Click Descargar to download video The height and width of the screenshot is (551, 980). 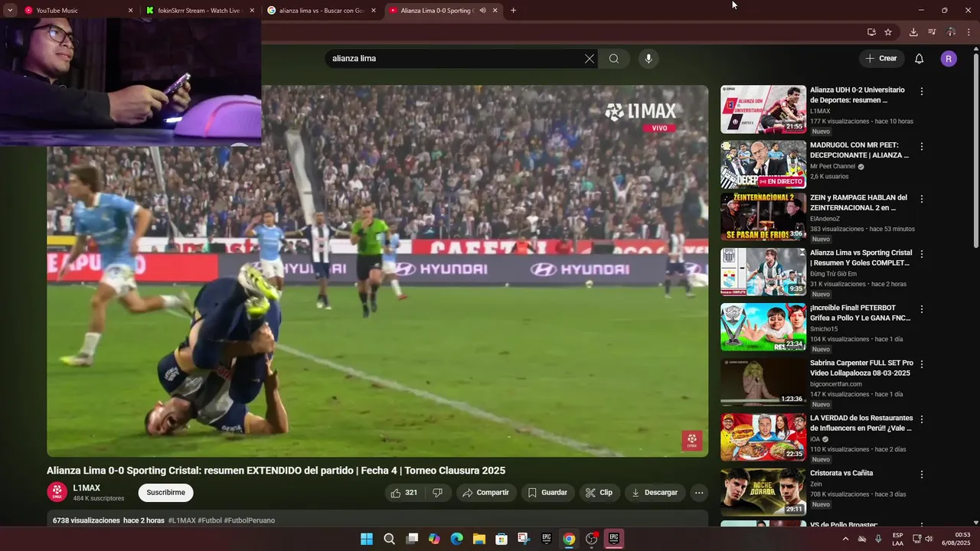coord(655,493)
